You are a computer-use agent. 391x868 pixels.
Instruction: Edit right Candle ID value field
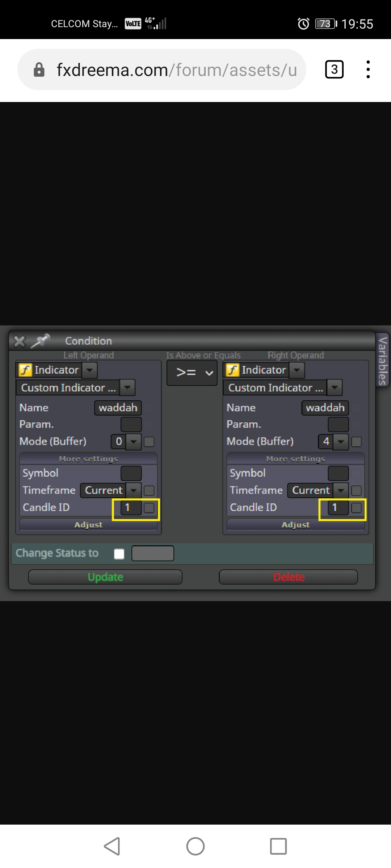point(338,508)
